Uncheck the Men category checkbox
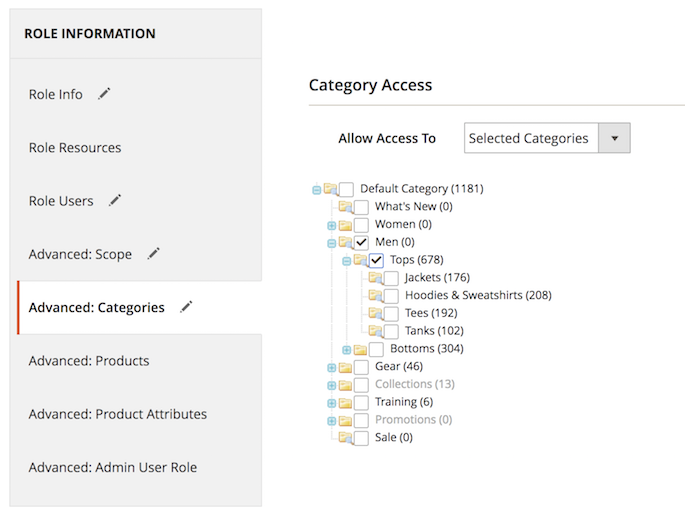This screenshot has width=685, height=517. [361, 243]
